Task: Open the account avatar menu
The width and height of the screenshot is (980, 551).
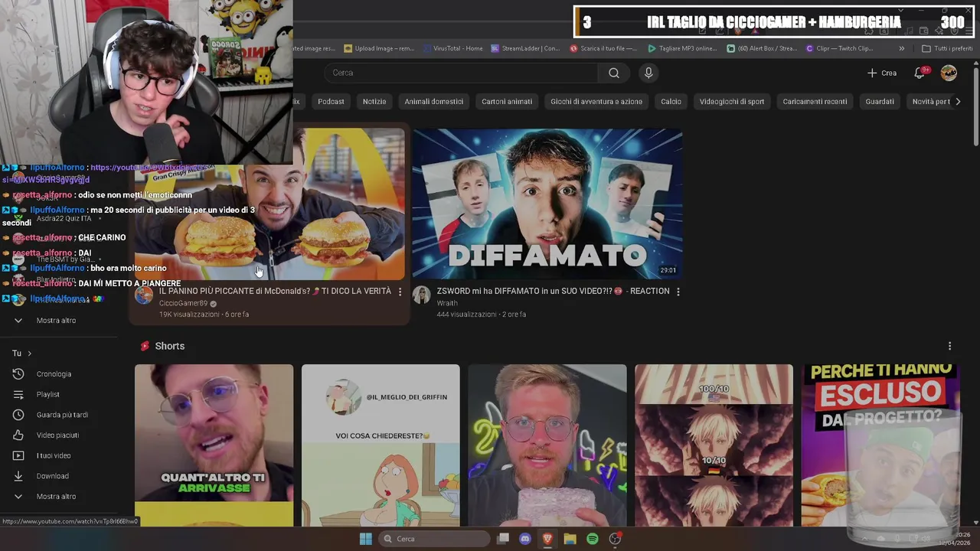Action: (x=949, y=73)
